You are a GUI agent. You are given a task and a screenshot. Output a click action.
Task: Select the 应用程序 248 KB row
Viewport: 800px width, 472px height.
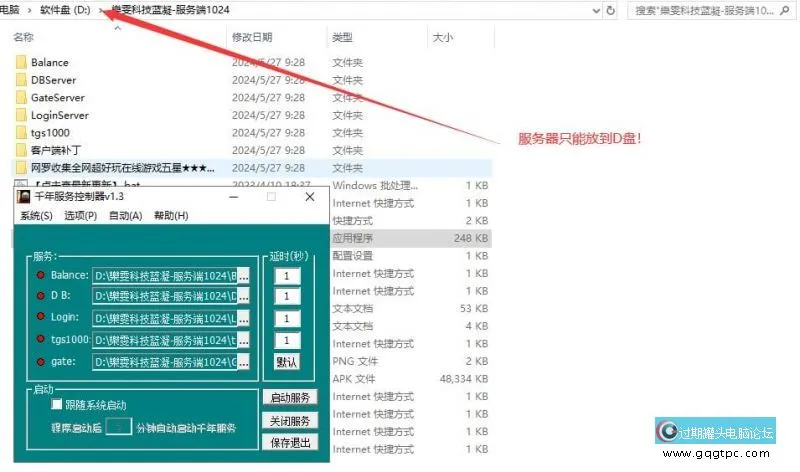pos(411,238)
